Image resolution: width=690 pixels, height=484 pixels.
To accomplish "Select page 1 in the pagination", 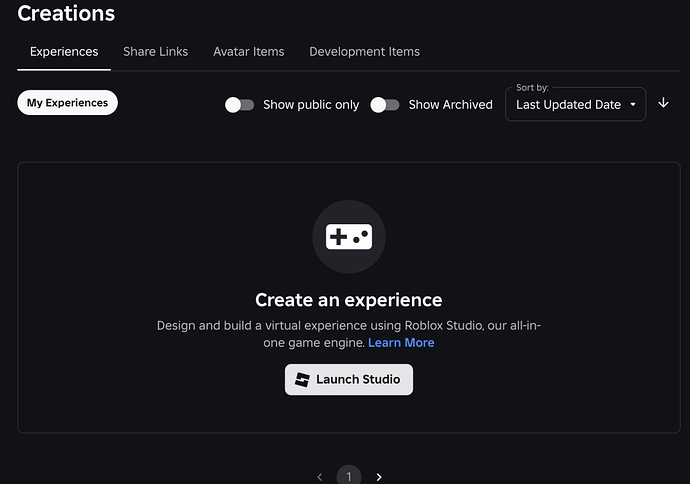I will click(x=349, y=476).
